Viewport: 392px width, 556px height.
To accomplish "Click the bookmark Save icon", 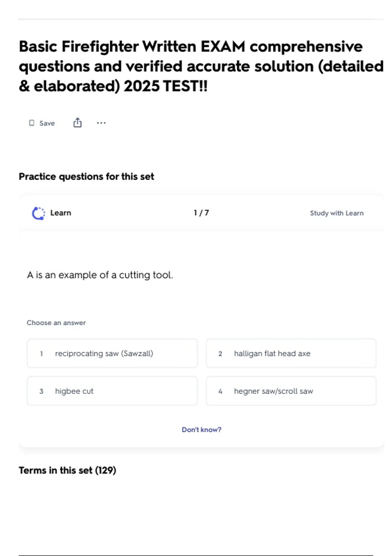I will click(32, 123).
